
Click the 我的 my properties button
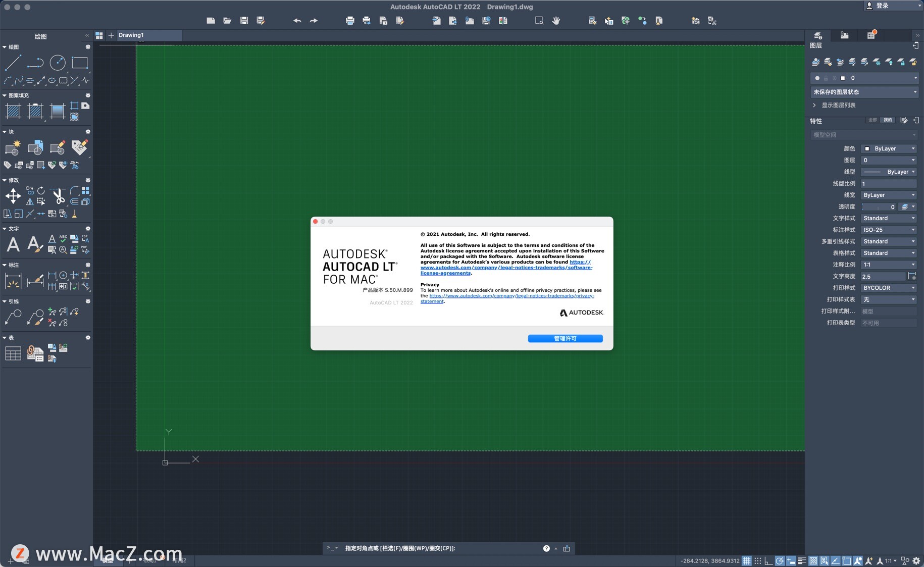pyautogui.click(x=888, y=120)
